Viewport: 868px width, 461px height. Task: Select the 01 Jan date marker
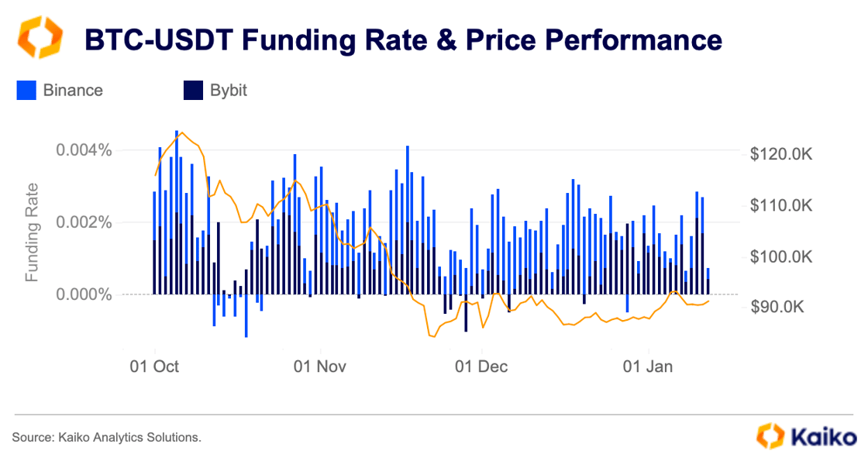(647, 366)
